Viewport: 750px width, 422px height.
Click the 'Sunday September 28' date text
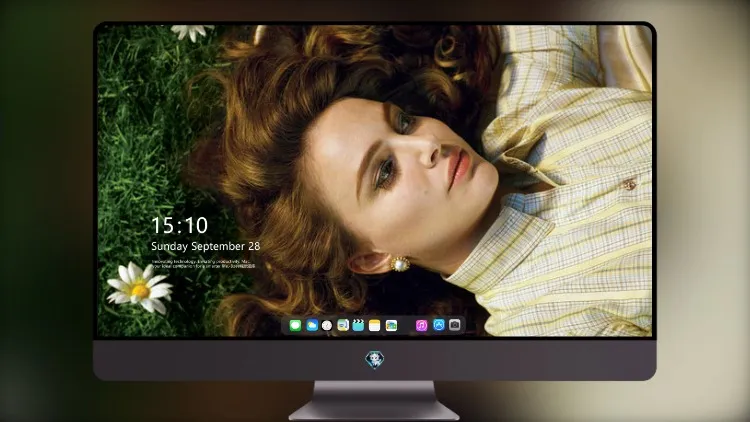coord(206,246)
